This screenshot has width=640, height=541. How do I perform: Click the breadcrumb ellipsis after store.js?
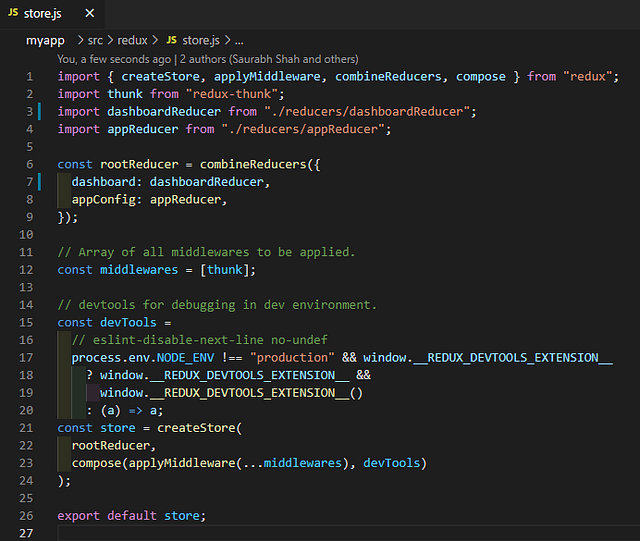[x=239, y=41]
